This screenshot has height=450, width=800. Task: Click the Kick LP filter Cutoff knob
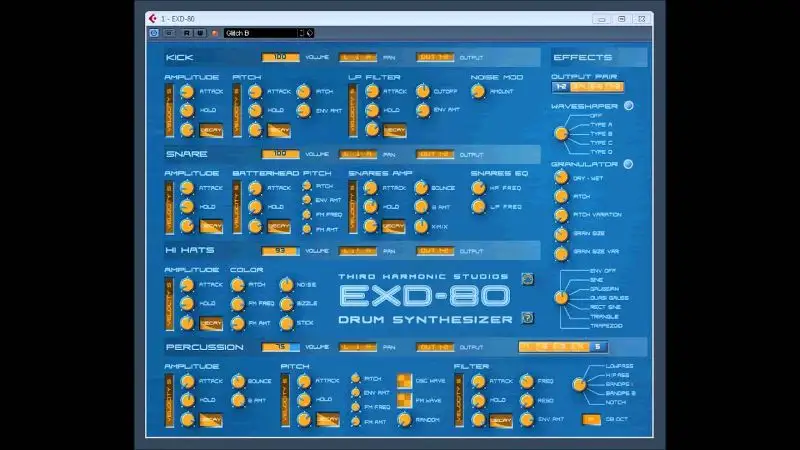[422, 92]
